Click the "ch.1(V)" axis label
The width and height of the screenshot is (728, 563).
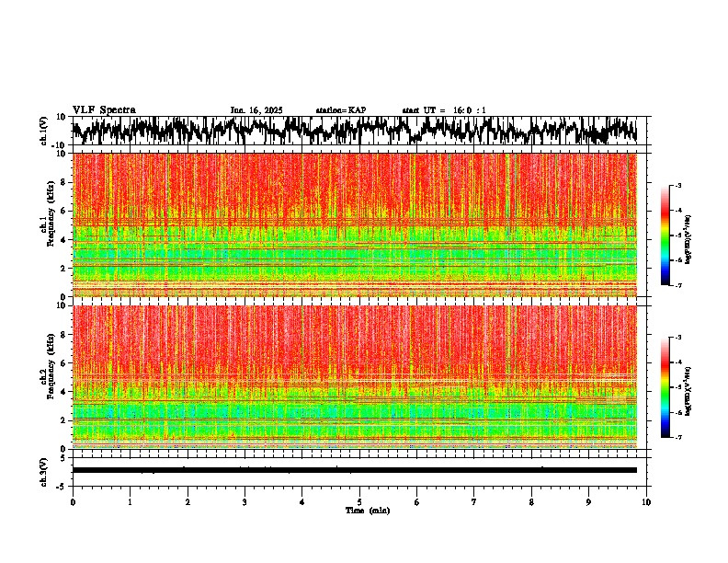tap(44, 131)
